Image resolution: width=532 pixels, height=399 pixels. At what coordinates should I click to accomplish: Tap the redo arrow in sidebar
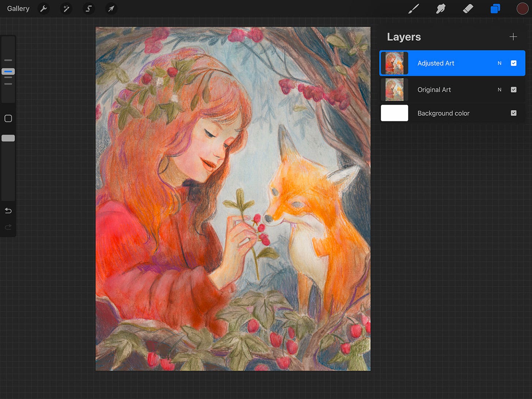[8, 227]
